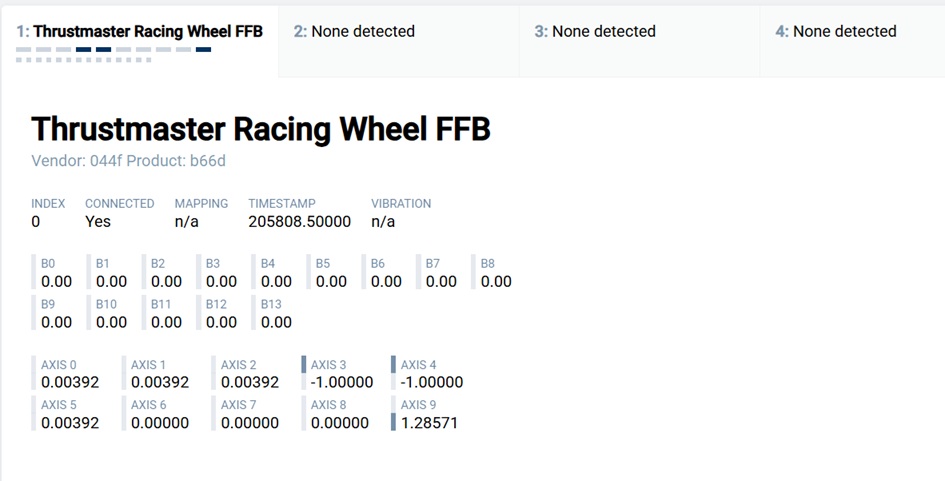Click the B9 button indicator
The image size is (945, 481).
click(55, 313)
